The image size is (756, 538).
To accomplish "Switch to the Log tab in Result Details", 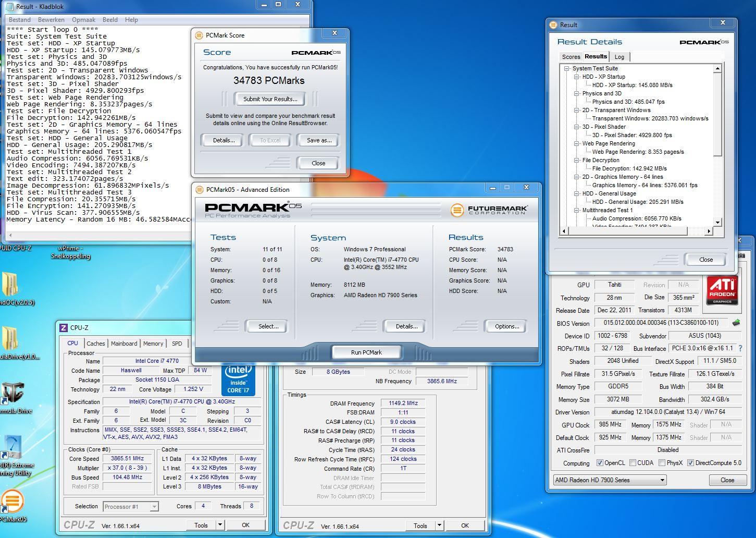I will click(619, 57).
